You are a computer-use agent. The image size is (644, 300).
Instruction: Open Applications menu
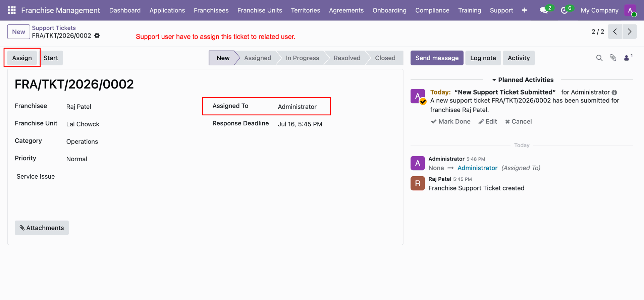tap(167, 10)
